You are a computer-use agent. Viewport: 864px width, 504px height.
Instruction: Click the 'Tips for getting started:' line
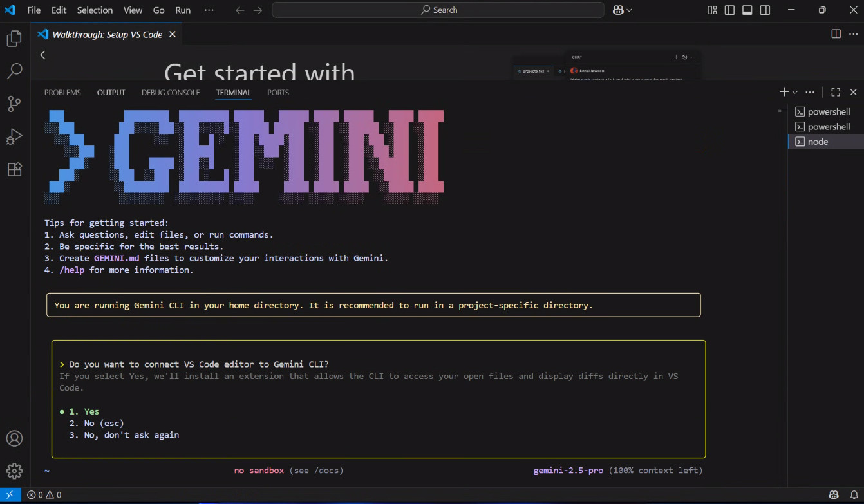tap(106, 223)
